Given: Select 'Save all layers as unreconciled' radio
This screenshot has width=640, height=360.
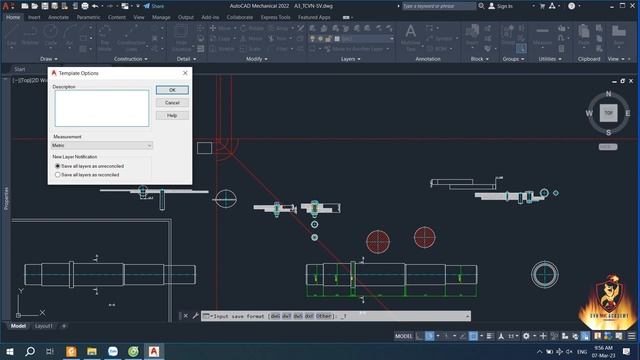Looking at the screenshot, I should click(58, 166).
